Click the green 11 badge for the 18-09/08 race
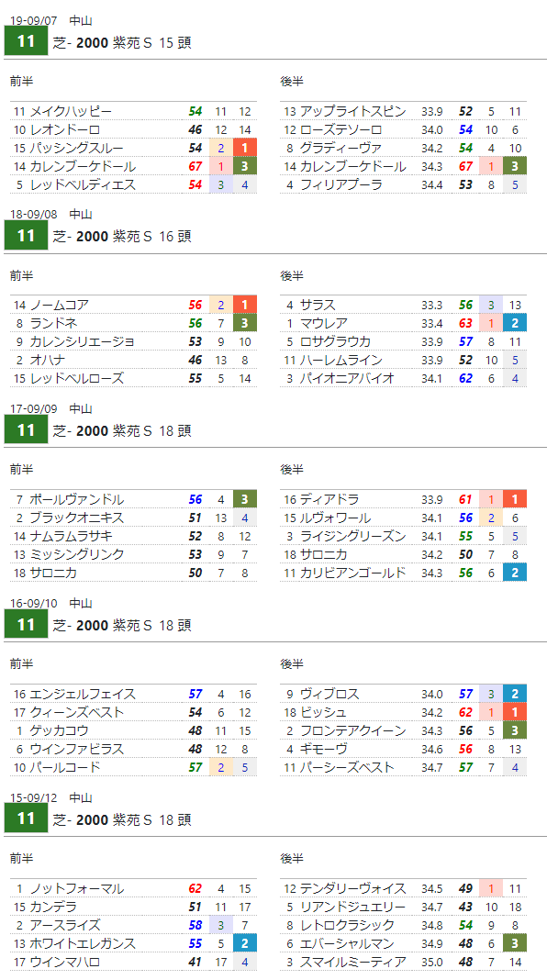The image size is (547, 980). pos(26,236)
